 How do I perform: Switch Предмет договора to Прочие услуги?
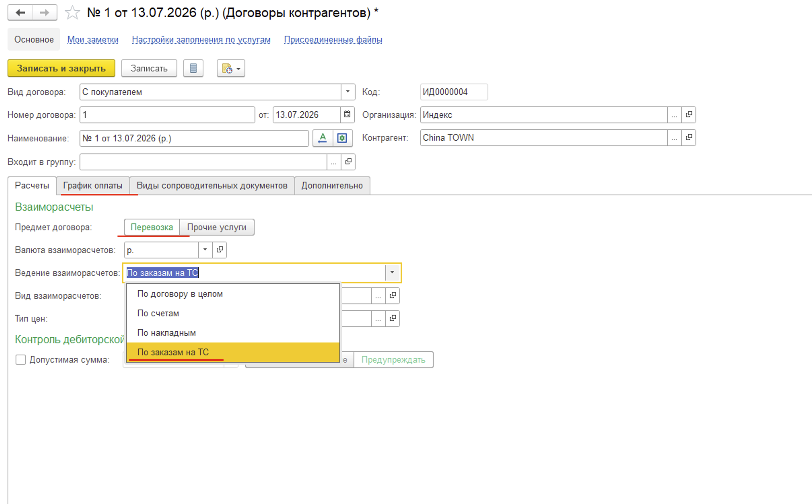pyautogui.click(x=217, y=227)
